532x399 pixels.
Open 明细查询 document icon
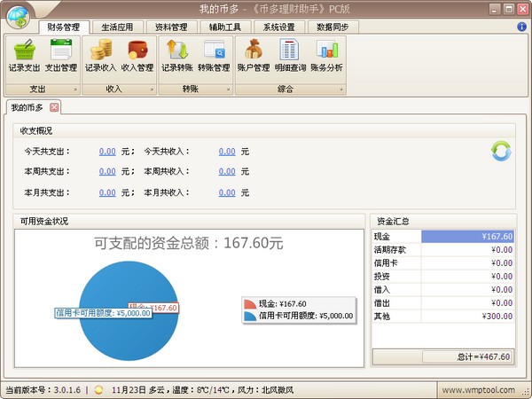(x=290, y=56)
